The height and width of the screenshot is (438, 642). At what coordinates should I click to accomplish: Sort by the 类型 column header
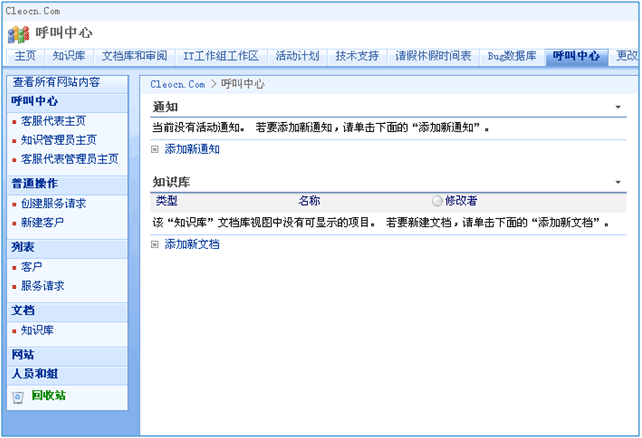click(167, 201)
